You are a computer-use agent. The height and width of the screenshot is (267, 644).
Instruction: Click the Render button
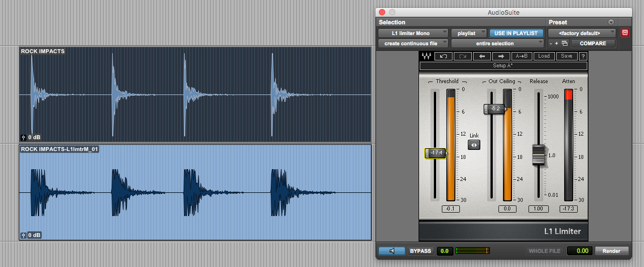(x=612, y=251)
